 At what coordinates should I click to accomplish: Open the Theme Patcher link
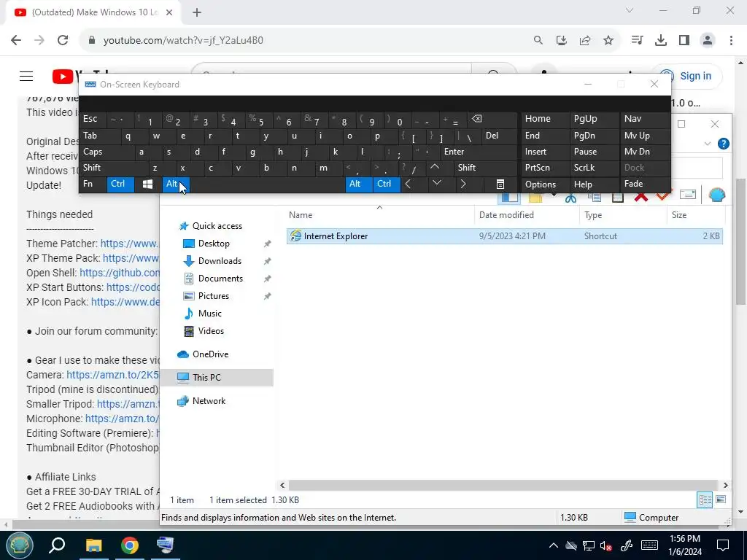pos(130,244)
